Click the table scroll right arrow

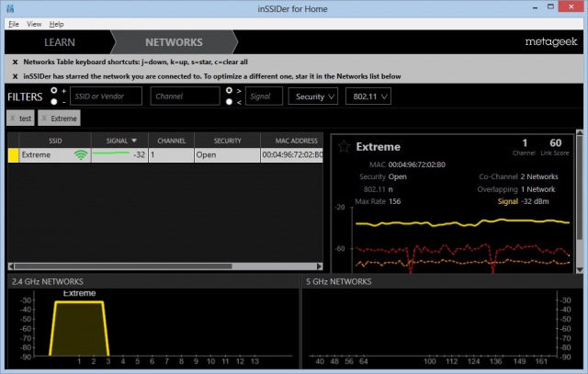[x=320, y=266]
